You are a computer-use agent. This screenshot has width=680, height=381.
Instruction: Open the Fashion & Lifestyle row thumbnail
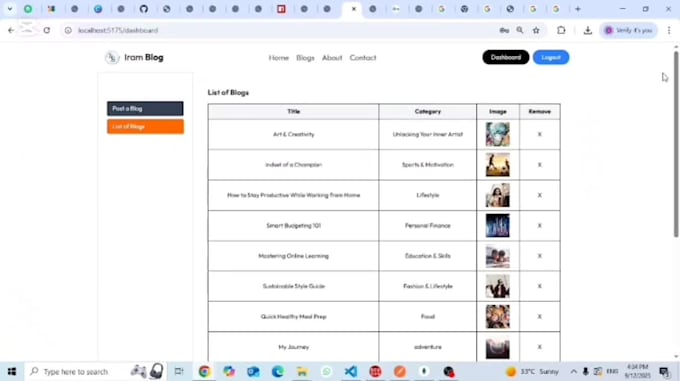point(497,286)
